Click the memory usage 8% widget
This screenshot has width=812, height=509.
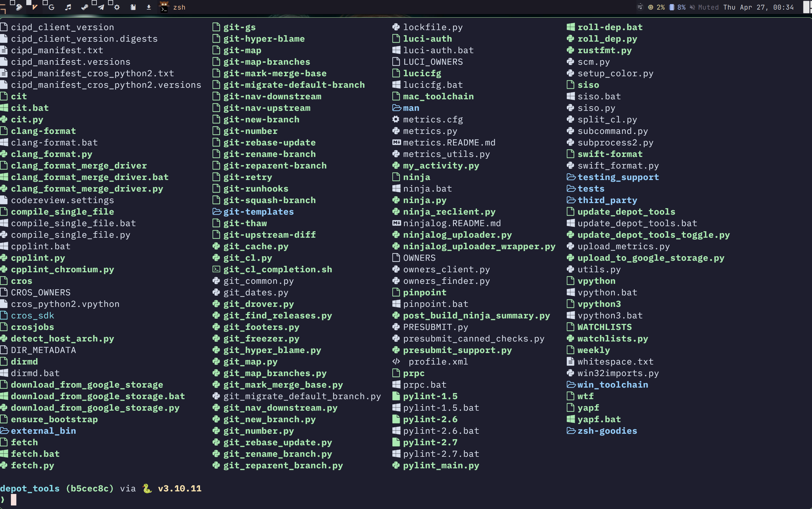pos(677,7)
